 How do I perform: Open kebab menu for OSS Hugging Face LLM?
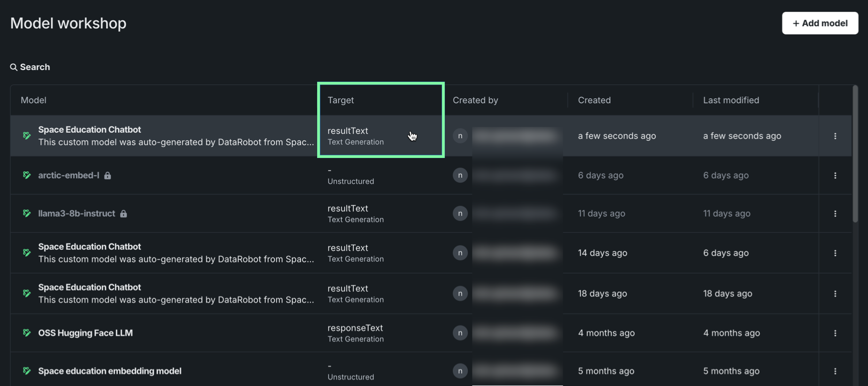pyautogui.click(x=835, y=333)
